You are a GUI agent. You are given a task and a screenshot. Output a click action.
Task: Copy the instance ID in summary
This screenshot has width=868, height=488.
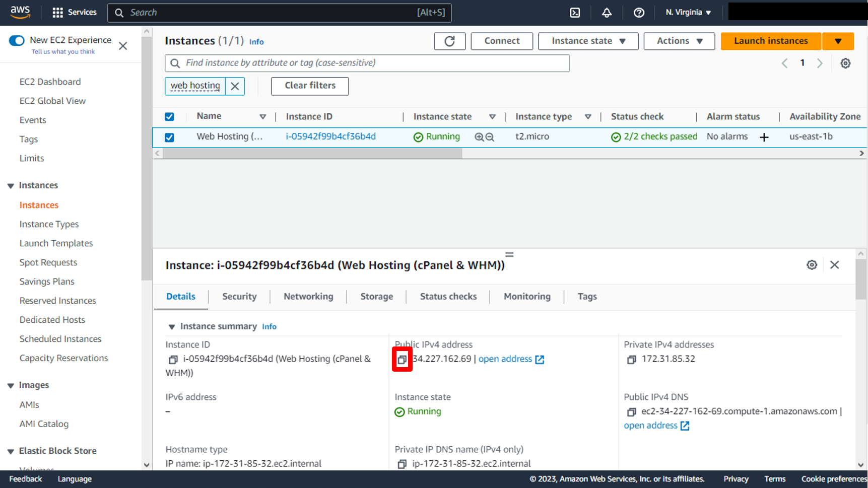tap(173, 360)
